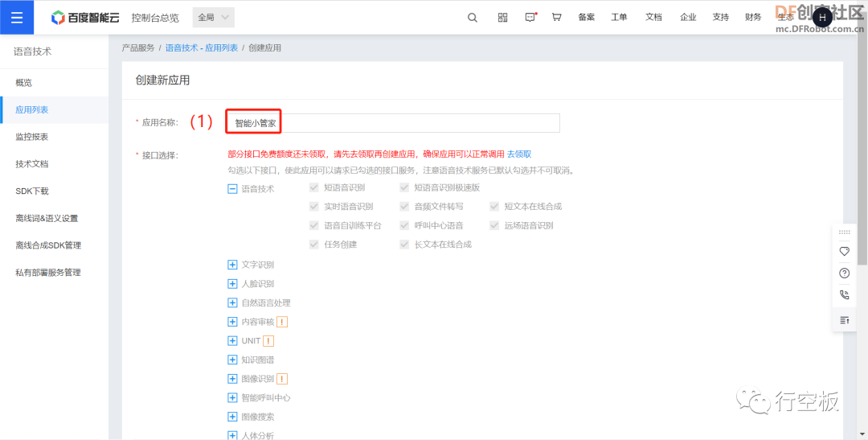This screenshot has height=440, width=868.
Task: Toggle the 呼叫中心语音 checkbox
Action: pyautogui.click(x=404, y=225)
